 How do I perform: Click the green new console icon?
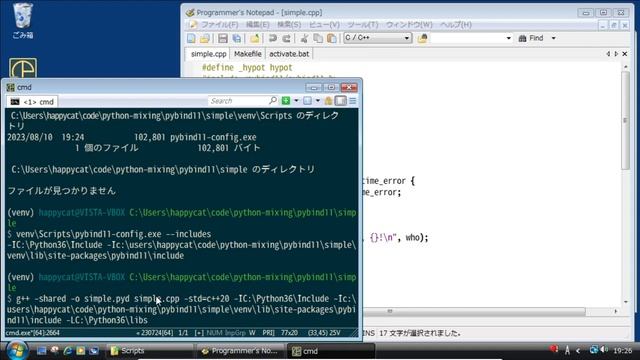click(x=286, y=100)
